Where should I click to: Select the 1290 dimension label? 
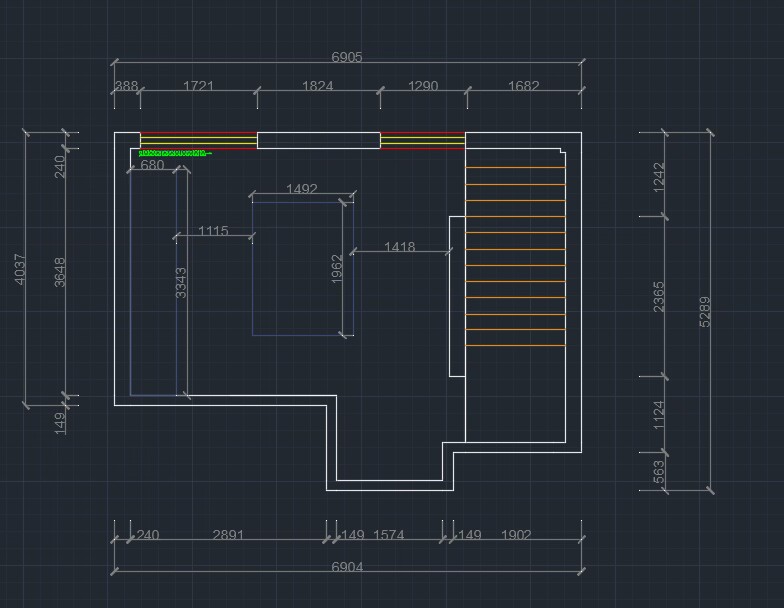coord(422,86)
